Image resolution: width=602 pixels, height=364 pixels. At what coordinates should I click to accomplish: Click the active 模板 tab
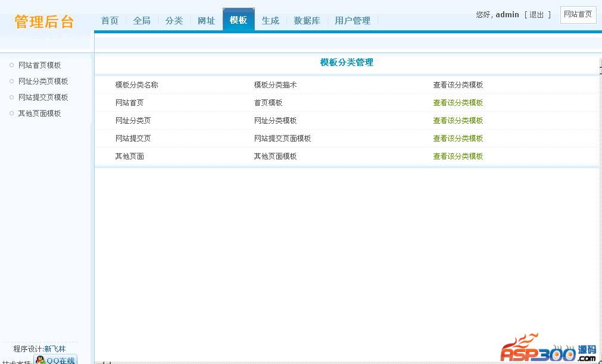coord(238,20)
